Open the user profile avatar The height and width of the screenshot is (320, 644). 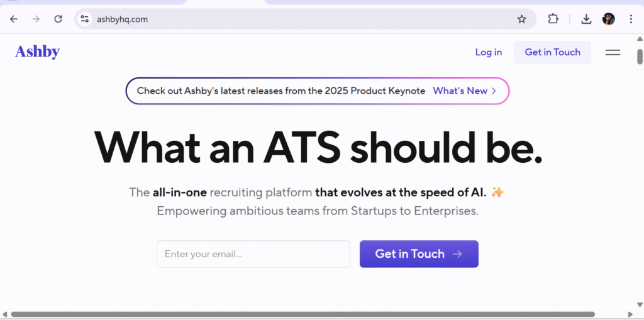pyautogui.click(x=608, y=19)
